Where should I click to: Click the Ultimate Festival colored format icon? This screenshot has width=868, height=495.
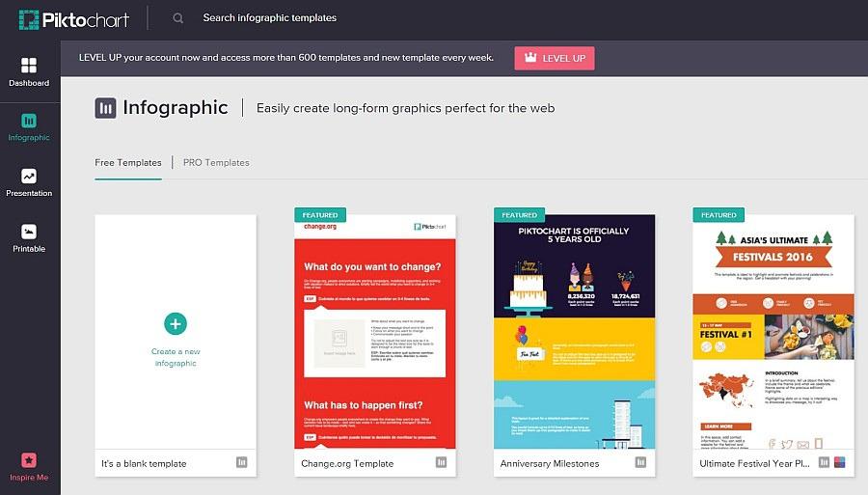pos(840,462)
